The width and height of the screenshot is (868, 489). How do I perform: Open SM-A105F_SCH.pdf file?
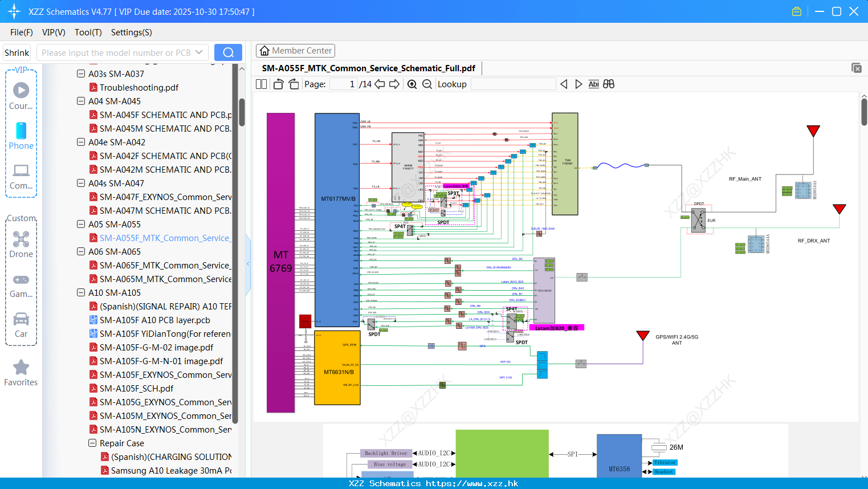[x=137, y=388]
